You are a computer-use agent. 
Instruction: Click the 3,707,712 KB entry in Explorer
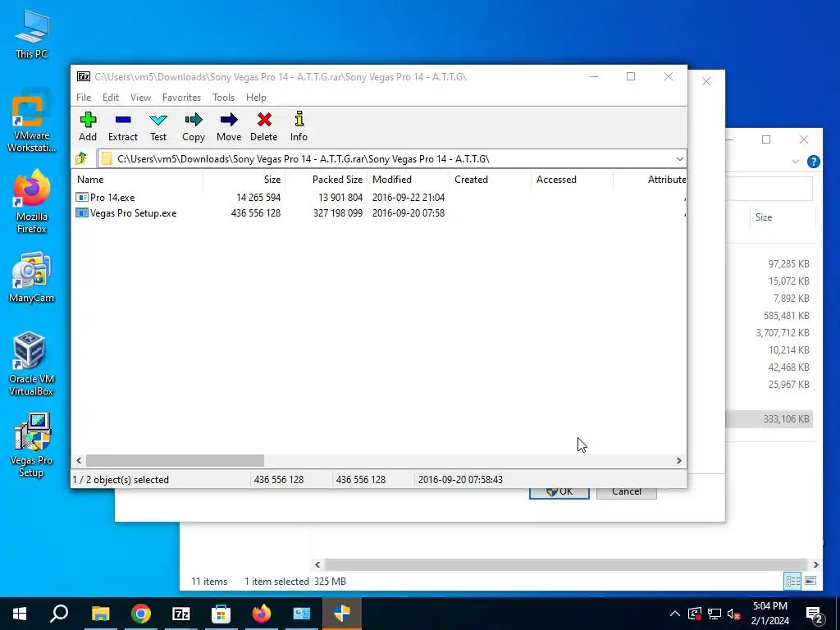[782, 333]
